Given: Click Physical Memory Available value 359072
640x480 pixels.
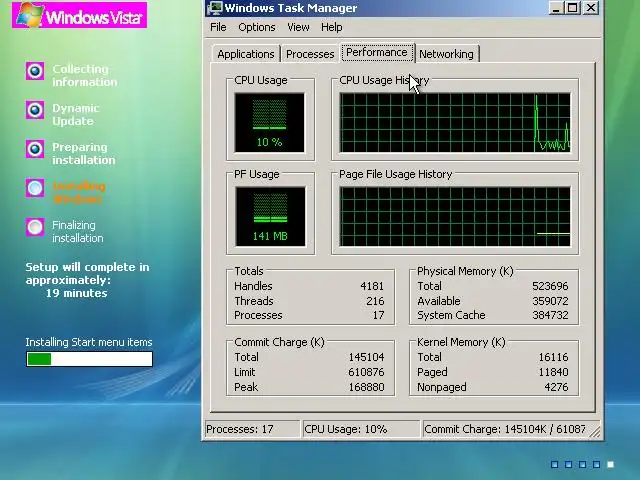Looking at the screenshot, I should [x=550, y=301].
